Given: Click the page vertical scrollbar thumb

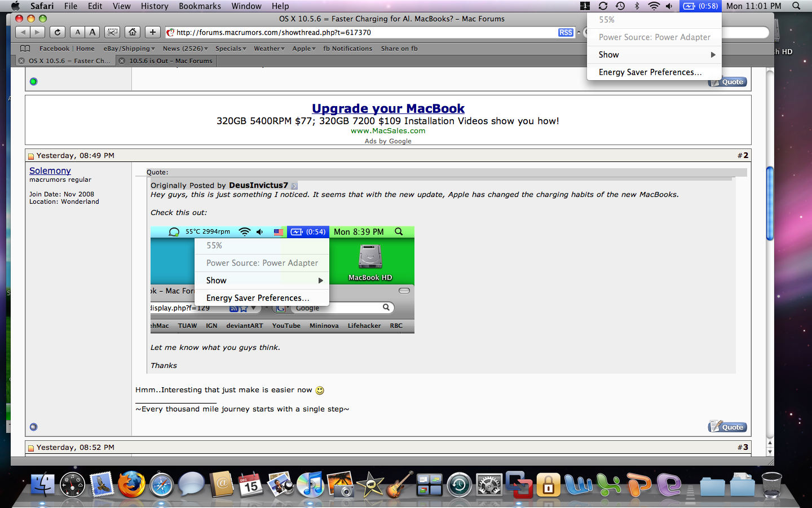Looking at the screenshot, I should (770, 203).
